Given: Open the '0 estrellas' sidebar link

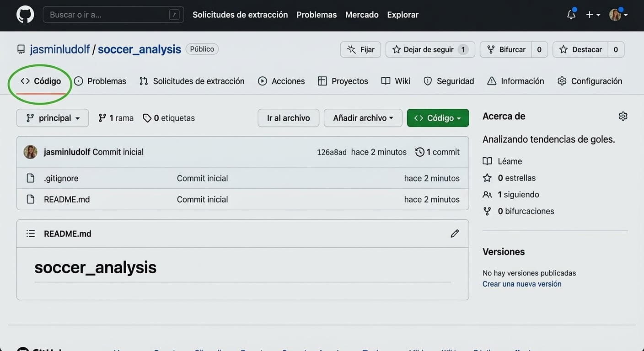Looking at the screenshot, I should (x=510, y=178).
